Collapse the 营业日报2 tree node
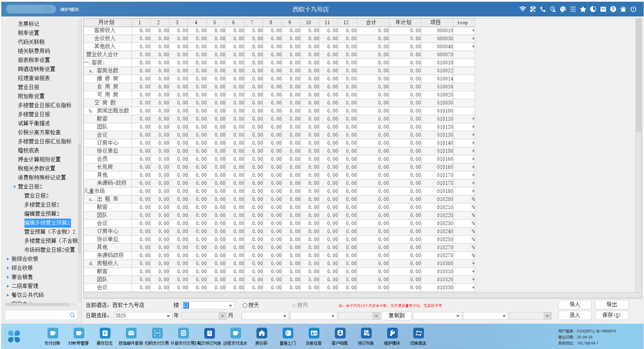 (15, 187)
